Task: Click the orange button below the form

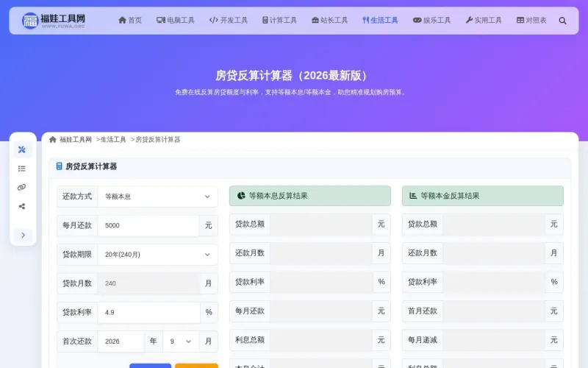Action: tap(196, 365)
